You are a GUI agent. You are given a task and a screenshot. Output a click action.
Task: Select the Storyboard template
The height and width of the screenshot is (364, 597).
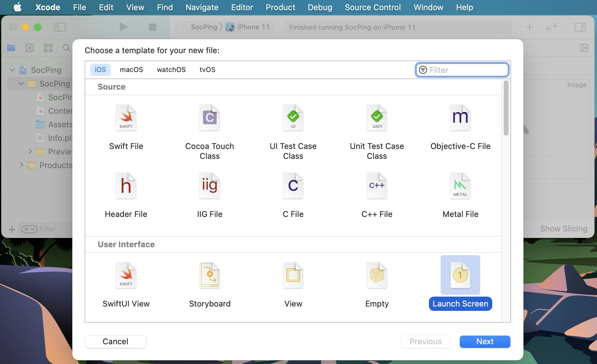coord(210,285)
